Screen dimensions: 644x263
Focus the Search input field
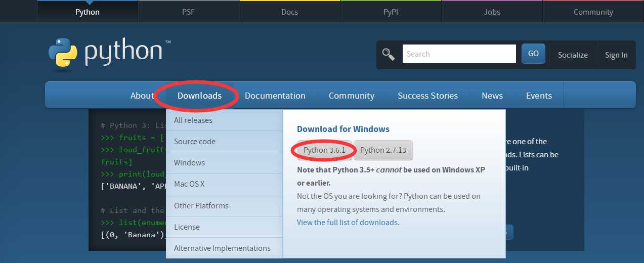tap(459, 54)
